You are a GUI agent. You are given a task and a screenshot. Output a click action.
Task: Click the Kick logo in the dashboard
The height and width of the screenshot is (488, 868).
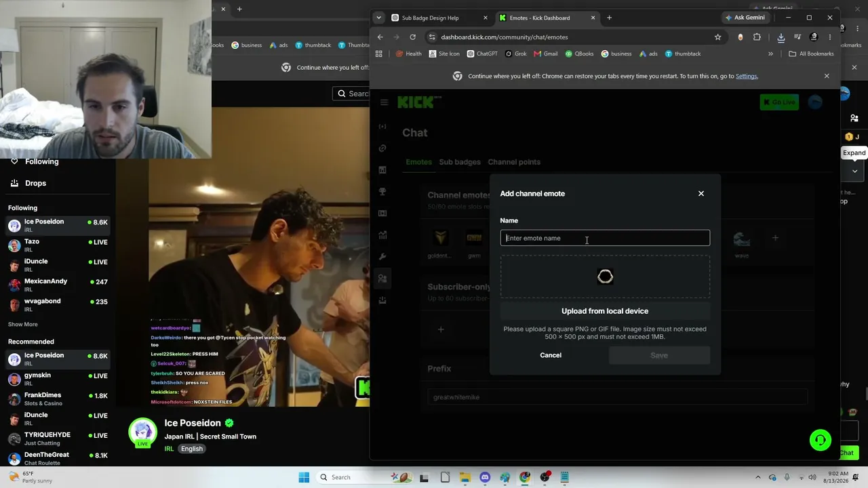[418, 102]
